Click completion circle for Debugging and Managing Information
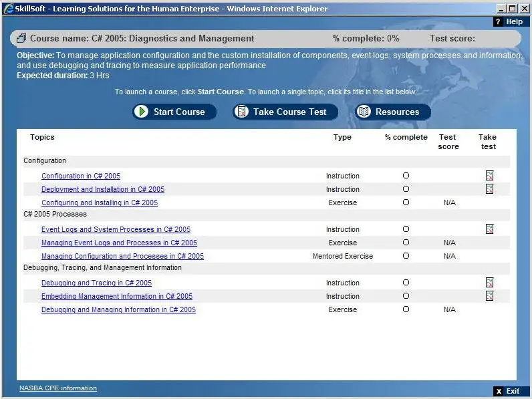This screenshot has height=399, width=532. click(406, 309)
